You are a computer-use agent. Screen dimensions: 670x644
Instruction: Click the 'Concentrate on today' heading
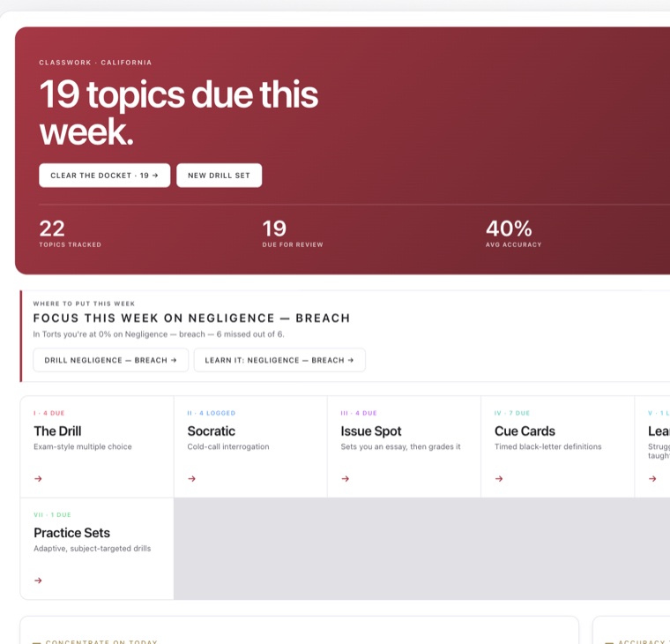(x=101, y=641)
